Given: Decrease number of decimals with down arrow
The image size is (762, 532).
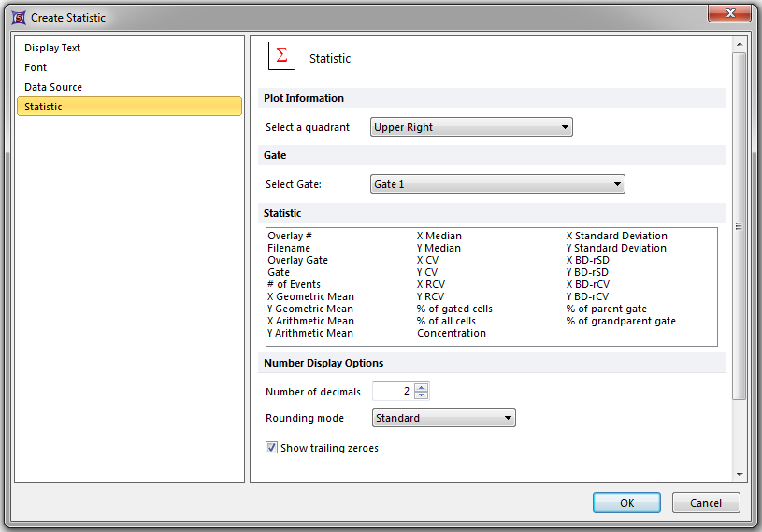Looking at the screenshot, I should point(421,395).
